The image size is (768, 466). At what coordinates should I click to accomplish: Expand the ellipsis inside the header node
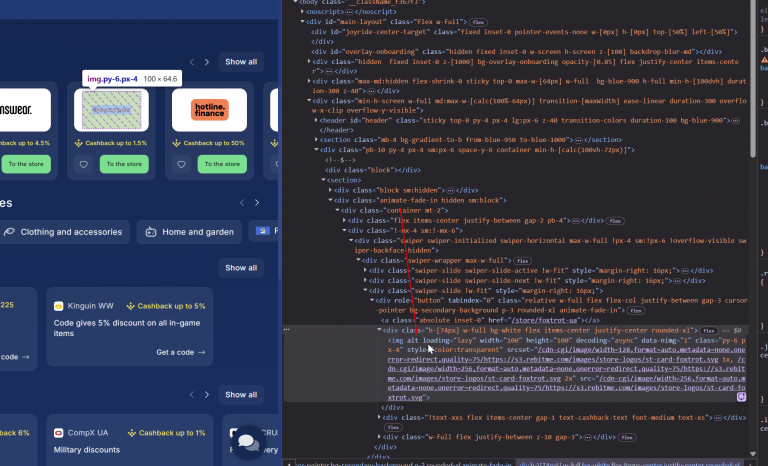point(735,121)
